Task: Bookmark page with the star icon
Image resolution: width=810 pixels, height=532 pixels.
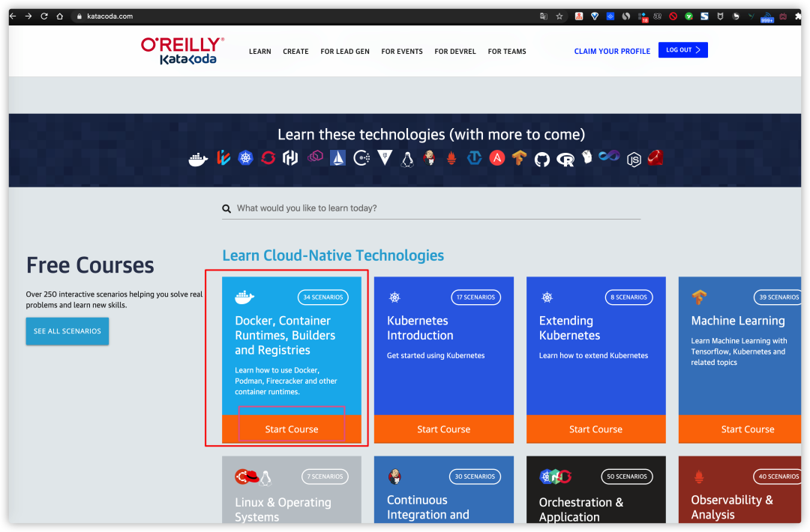Action: tap(559, 16)
